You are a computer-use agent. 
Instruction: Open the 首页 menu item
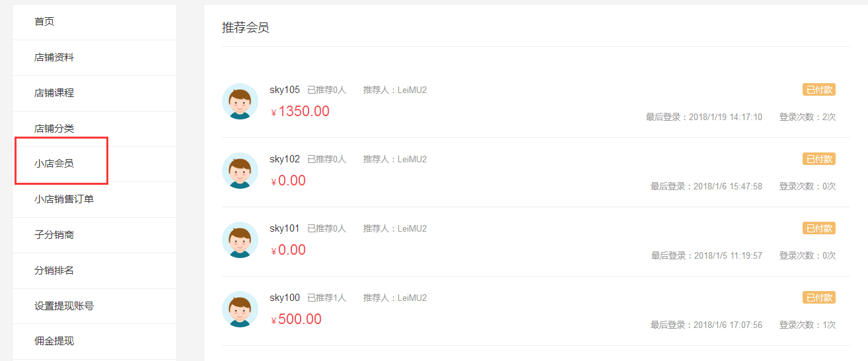pos(94,22)
